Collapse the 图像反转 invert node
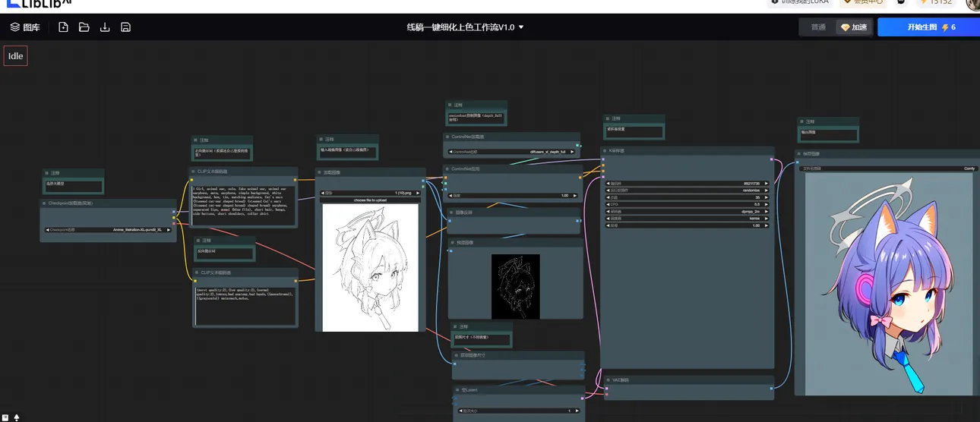 (450, 213)
